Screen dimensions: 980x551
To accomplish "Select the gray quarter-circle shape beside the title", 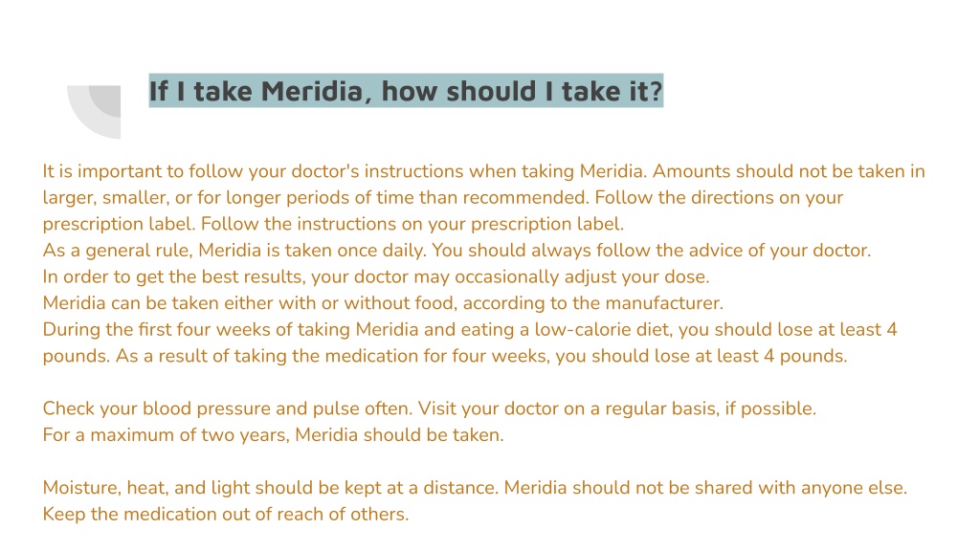I will [94, 112].
